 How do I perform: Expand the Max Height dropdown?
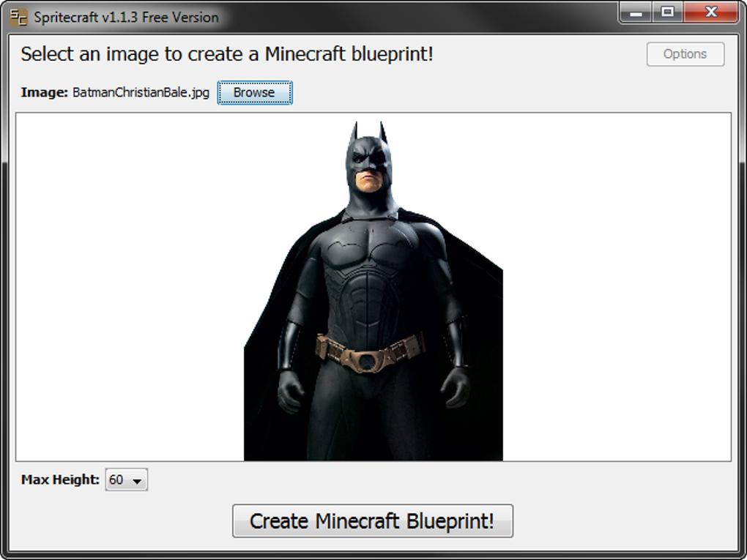(126, 480)
